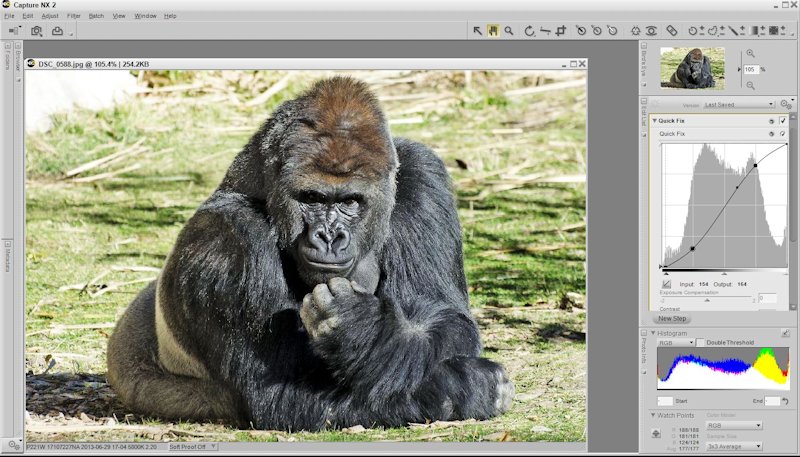Open the Version Last Saved dropdown
Viewport: 800px width, 457px height.
(739, 105)
